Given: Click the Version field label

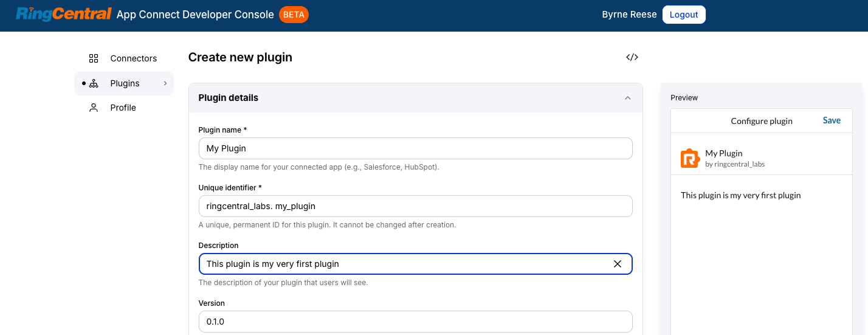Looking at the screenshot, I should click(212, 303).
